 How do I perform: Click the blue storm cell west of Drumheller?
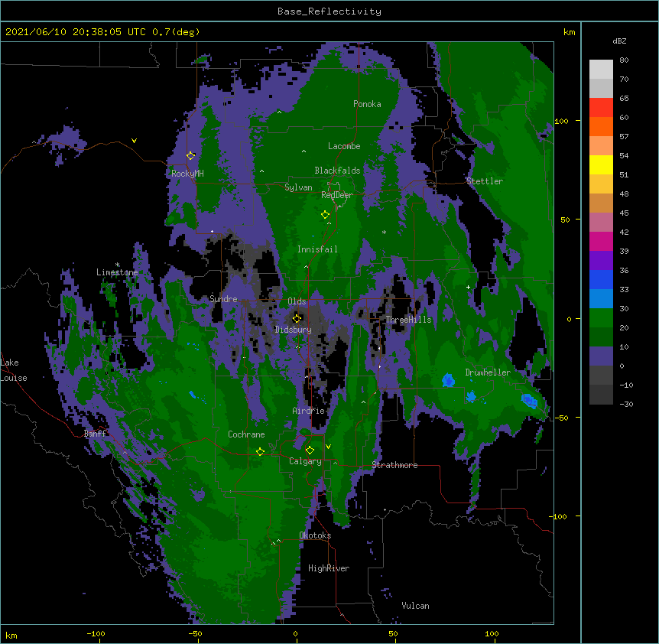pos(448,380)
